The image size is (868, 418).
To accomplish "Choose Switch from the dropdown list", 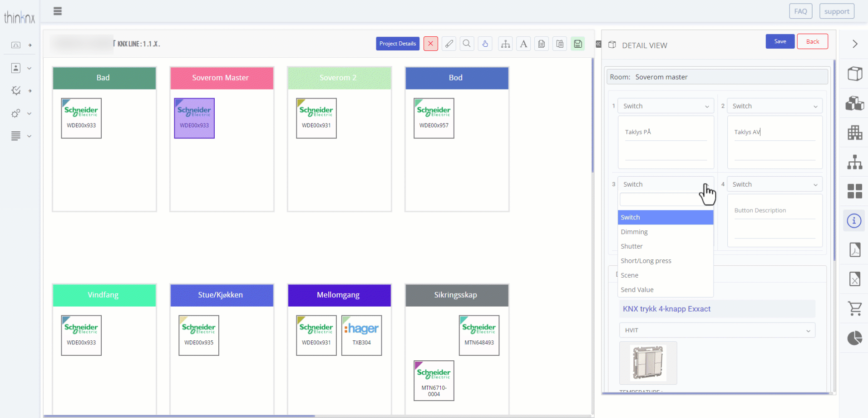I will click(x=666, y=217).
